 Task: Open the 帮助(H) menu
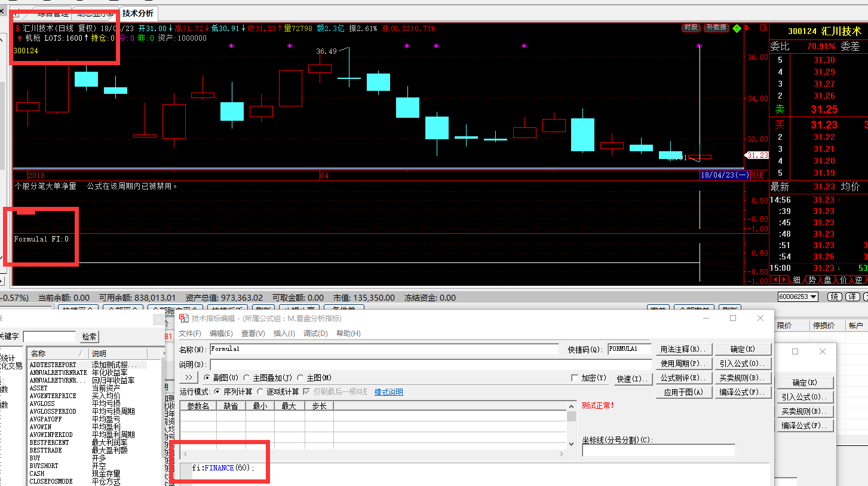pyautogui.click(x=348, y=334)
